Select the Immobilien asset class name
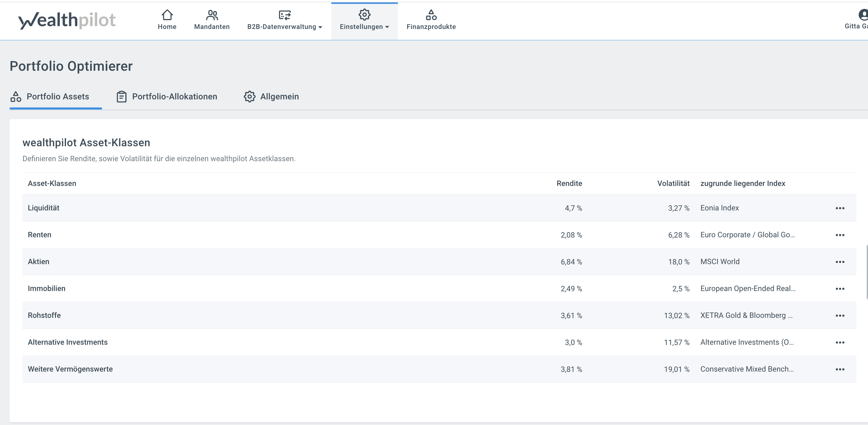 coord(47,289)
